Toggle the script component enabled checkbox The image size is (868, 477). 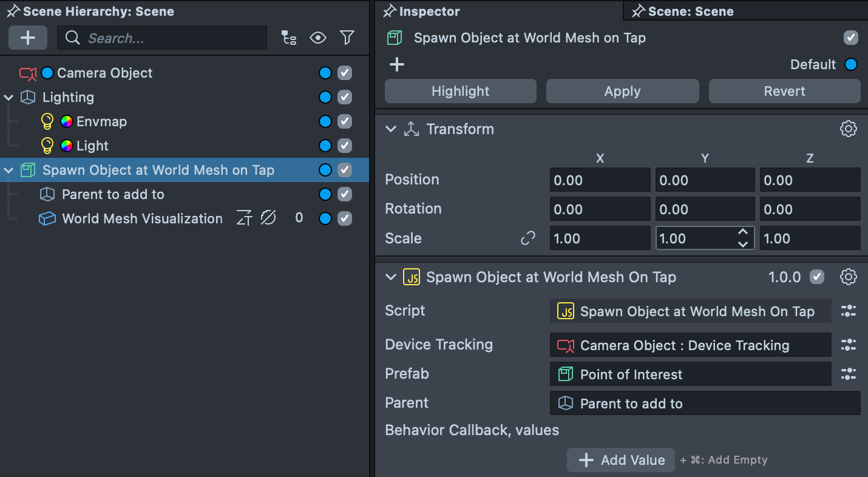[817, 277]
